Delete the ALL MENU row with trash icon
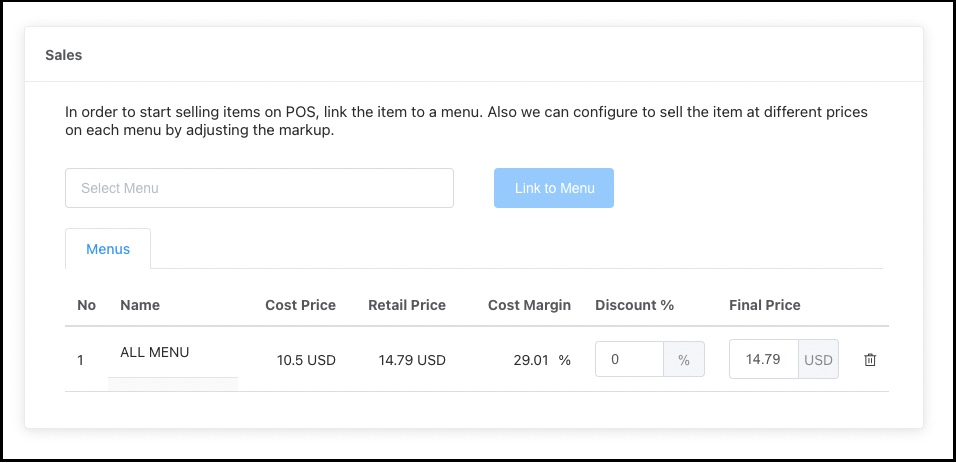Viewport: 956px width, 463px height. pos(869,360)
